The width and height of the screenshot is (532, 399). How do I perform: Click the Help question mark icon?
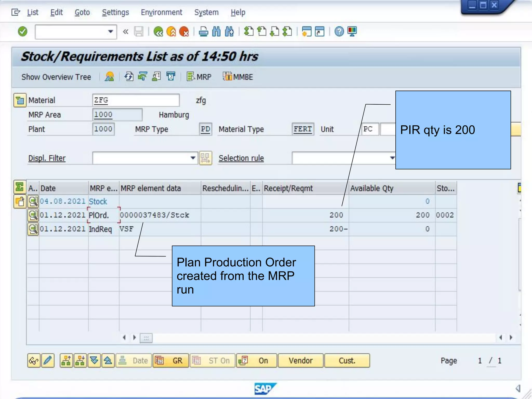[x=339, y=32]
